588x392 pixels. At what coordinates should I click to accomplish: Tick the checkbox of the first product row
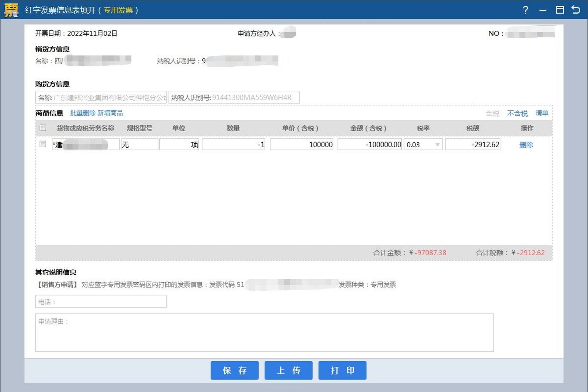click(x=43, y=144)
